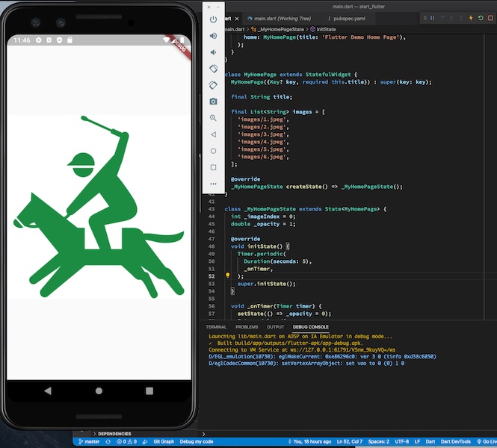The image size is (497, 448).
Task: Open emulator extended controls (three dots)
Action: 213,184
